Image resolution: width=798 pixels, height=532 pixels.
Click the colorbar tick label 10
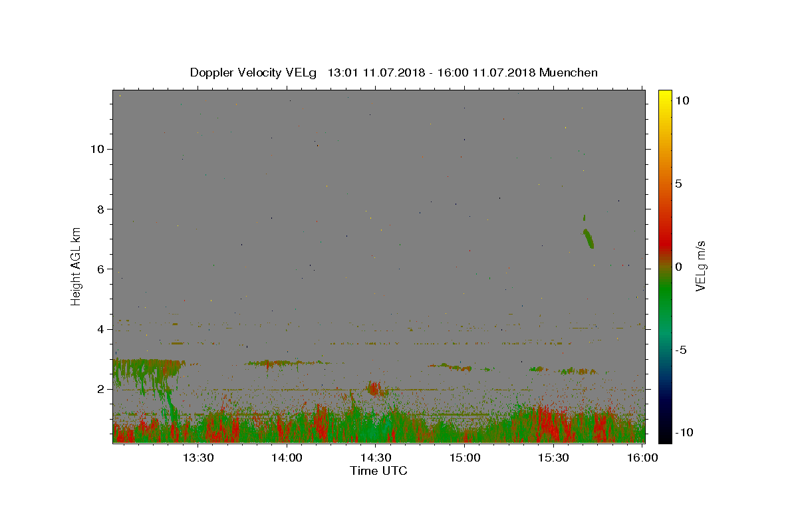point(682,100)
